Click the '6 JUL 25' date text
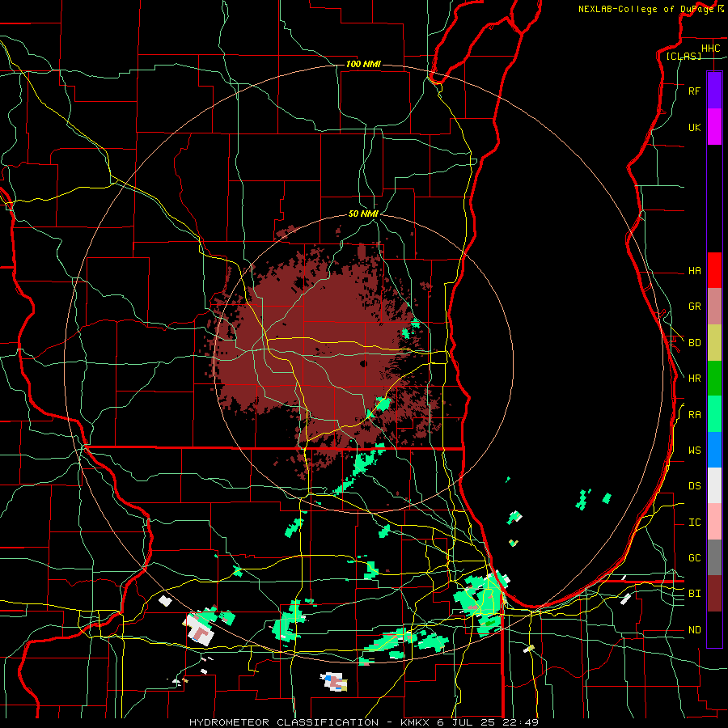 point(468,722)
